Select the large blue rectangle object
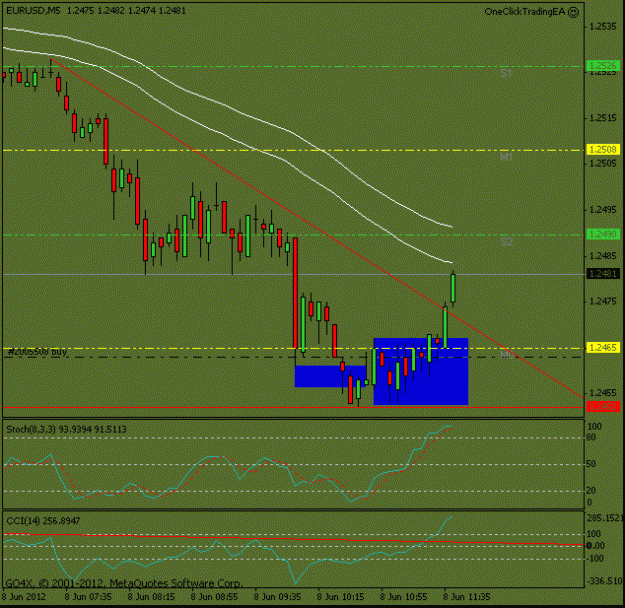This screenshot has height=608, width=625. (421, 372)
